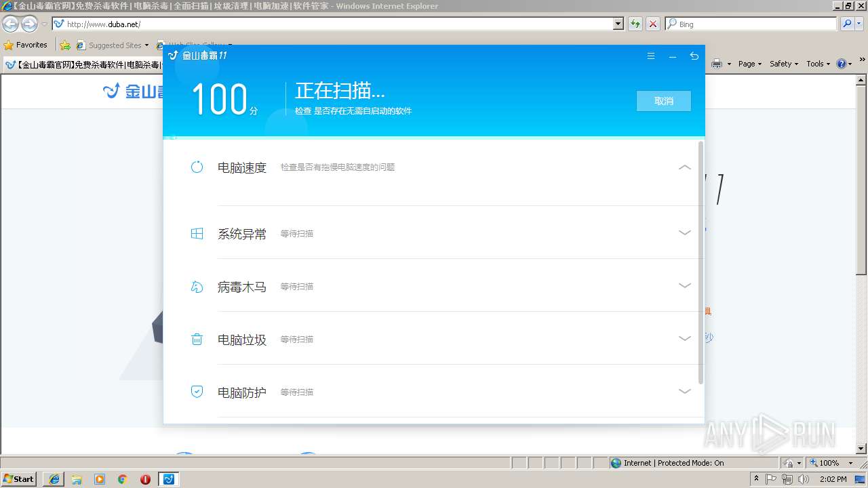Open the Favorites panel
868x488 pixels.
point(26,45)
